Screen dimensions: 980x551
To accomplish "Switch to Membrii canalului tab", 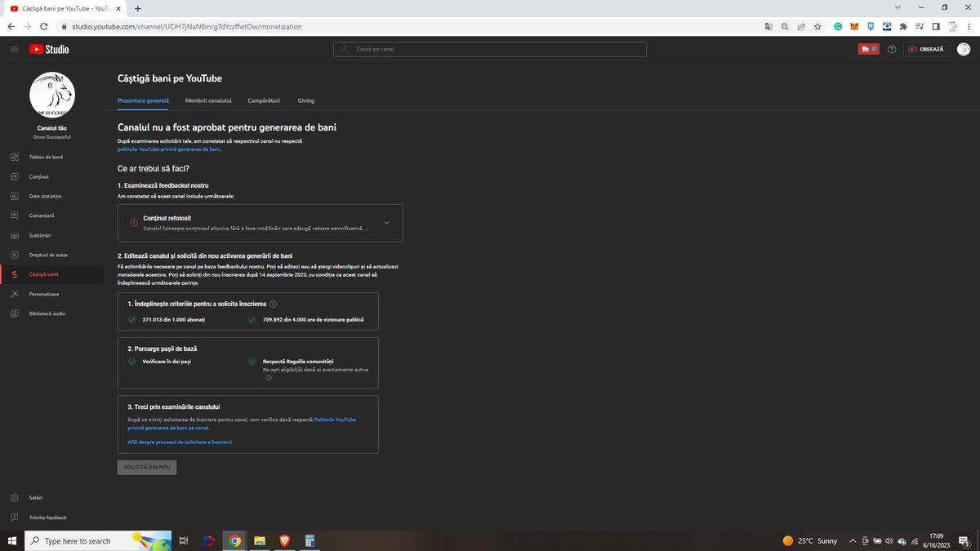I will [208, 100].
